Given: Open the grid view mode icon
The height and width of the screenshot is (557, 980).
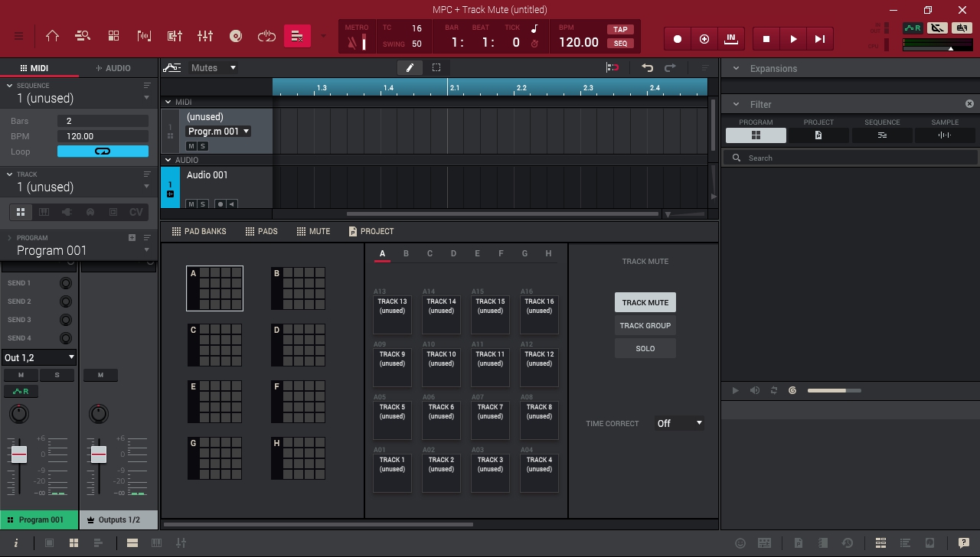Looking at the screenshot, I should [x=113, y=36].
